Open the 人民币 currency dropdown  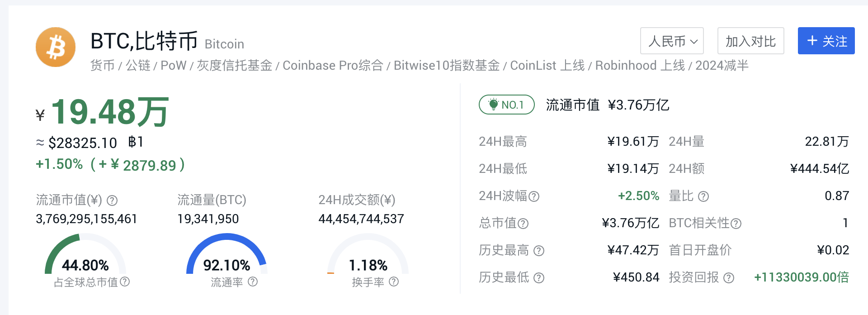click(672, 41)
